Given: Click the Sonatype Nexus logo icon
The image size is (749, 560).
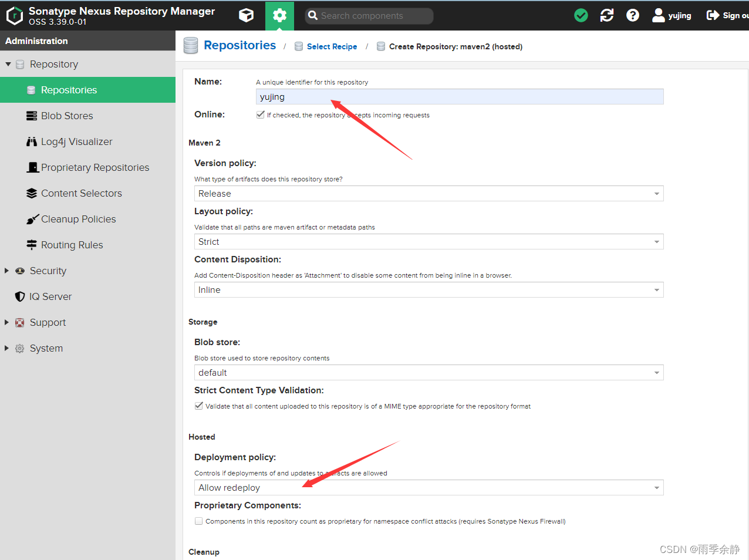Looking at the screenshot, I should [14, 15].
